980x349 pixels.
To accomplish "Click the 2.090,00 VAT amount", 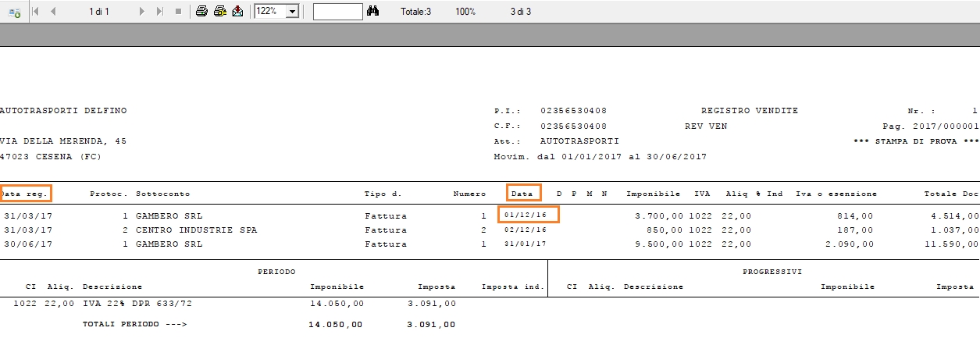I will click(850, 244).
